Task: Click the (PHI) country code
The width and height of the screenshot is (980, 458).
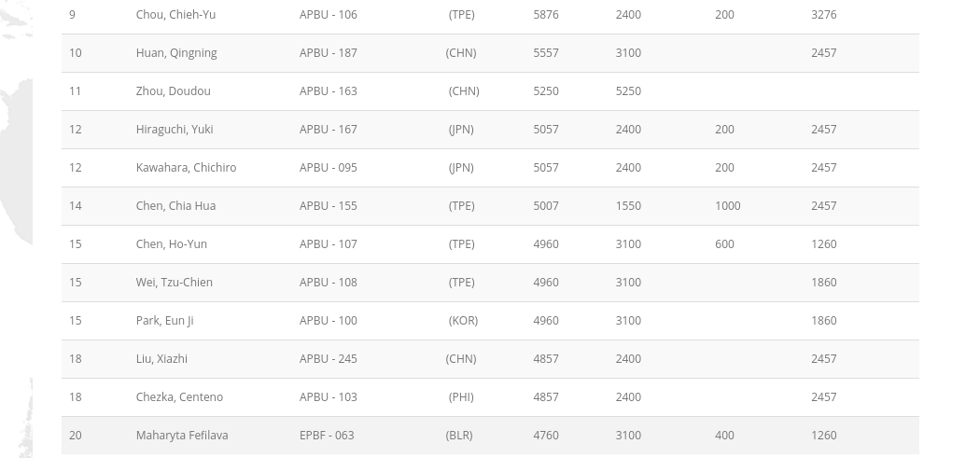Action: [x=461, y=397]
